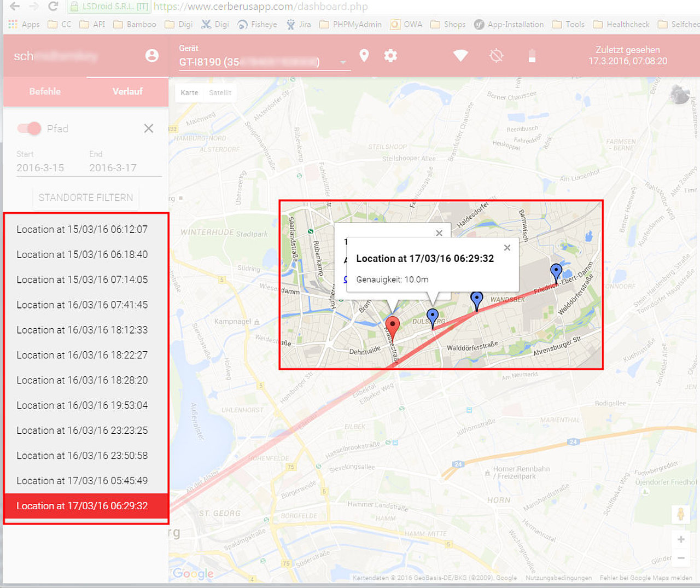Click the user account profile icon
The height and width of the screenshot is (588, 700).
152,56
